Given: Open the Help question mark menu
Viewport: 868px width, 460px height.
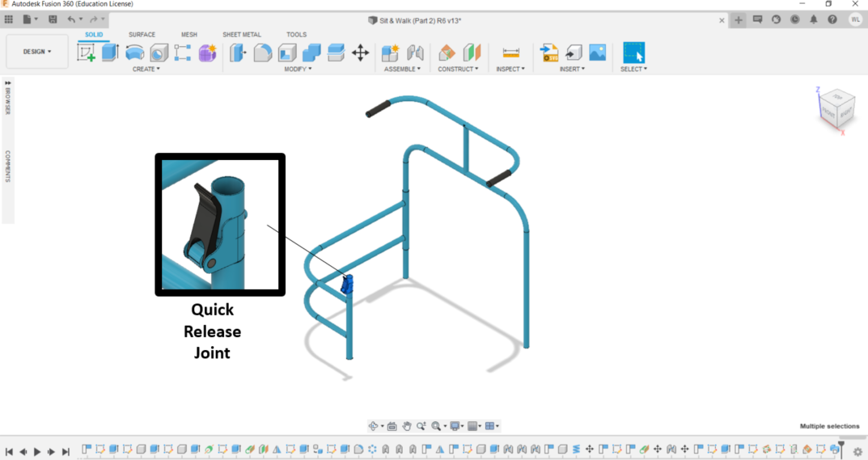Looking at the screenshot, I should pyautogui.click(x=832, y=19).
